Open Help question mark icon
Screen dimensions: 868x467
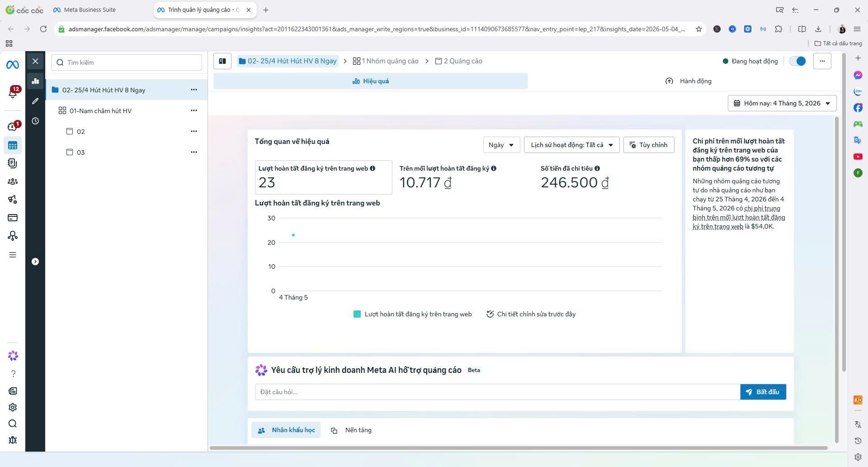point(13,373)
